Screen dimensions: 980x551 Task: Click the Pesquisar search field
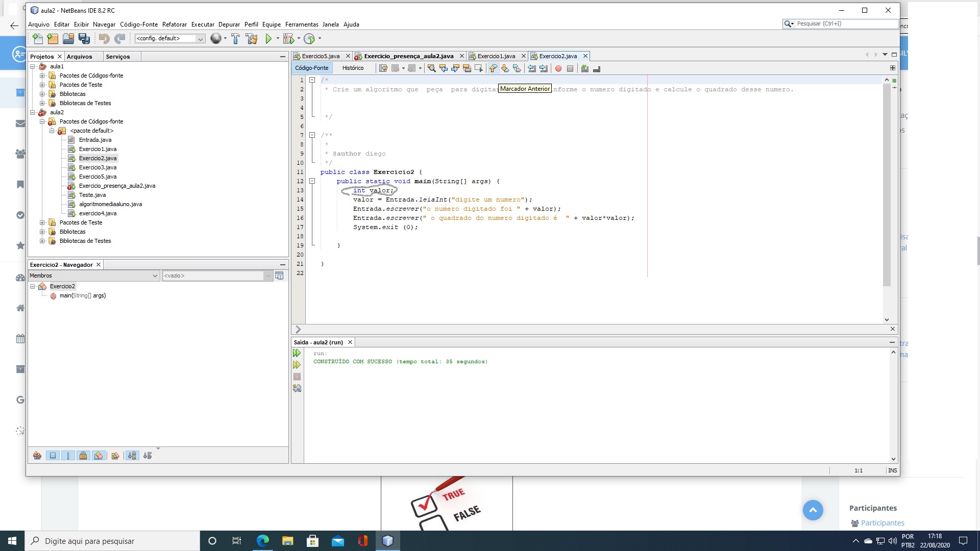tap(845, 23)
